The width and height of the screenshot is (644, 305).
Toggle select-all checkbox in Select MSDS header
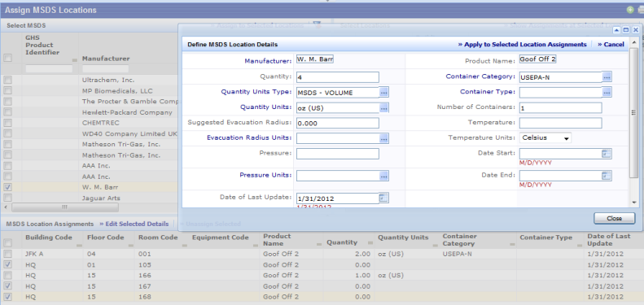pos(7,59)
